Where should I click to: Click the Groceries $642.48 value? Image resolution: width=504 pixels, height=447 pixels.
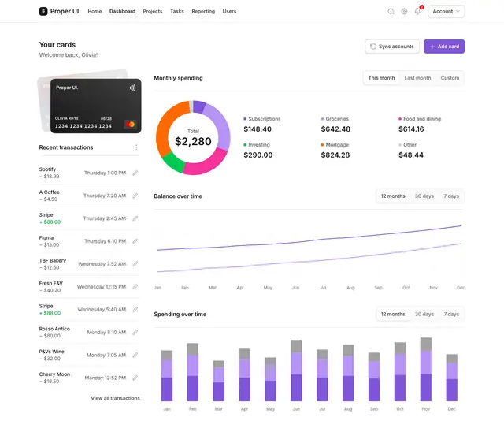(335, 129)
